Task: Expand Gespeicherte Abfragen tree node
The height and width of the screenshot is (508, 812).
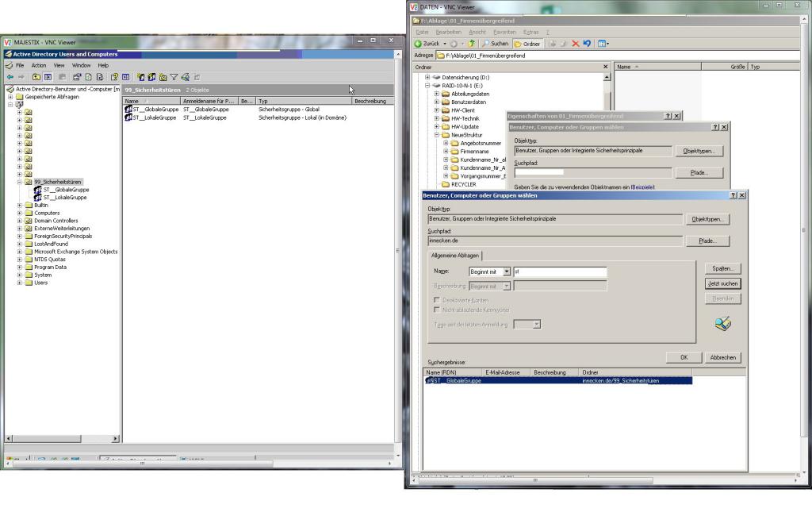Action: click(x=10, y=97)
